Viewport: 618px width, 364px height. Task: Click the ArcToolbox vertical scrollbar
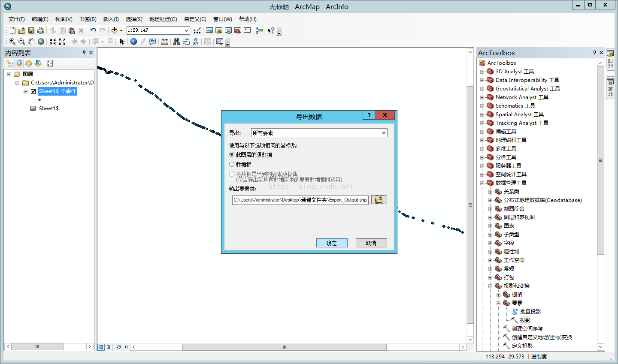600,160
